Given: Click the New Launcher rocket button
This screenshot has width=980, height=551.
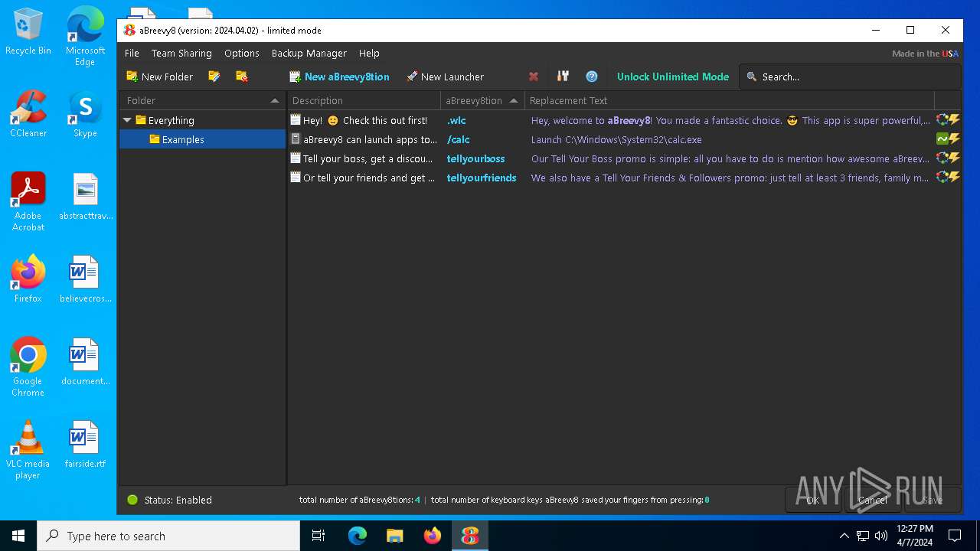Looking at the screenshot, I should pos(445,77).
